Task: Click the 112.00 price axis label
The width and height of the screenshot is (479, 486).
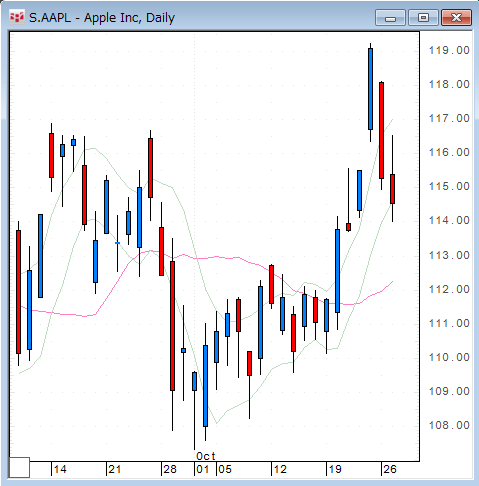Action: click(449, 289)
